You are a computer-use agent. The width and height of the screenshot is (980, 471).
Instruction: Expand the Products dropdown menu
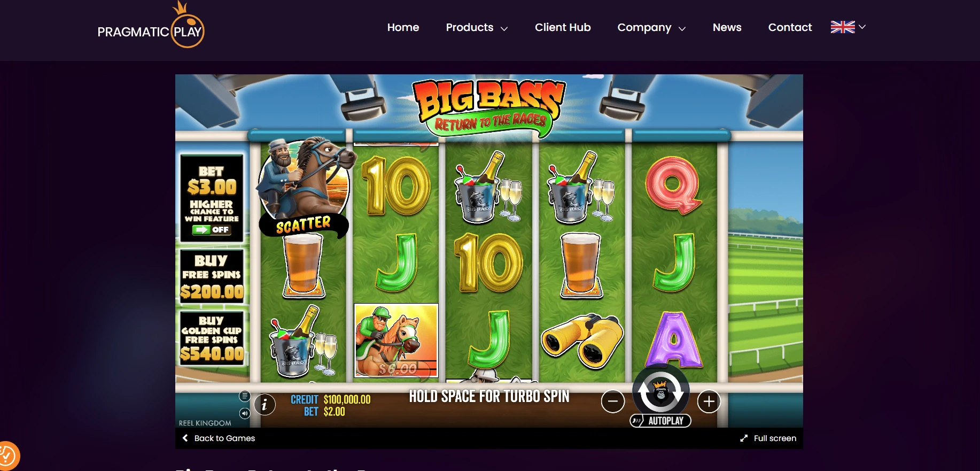tap(477, 27)
